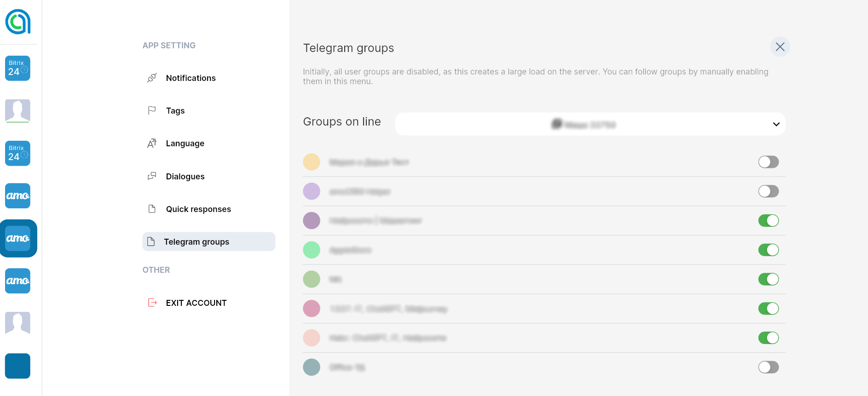This screenshot has height=396, width=868.
Task: Click the app logo at top left
Action: [18, 22]
